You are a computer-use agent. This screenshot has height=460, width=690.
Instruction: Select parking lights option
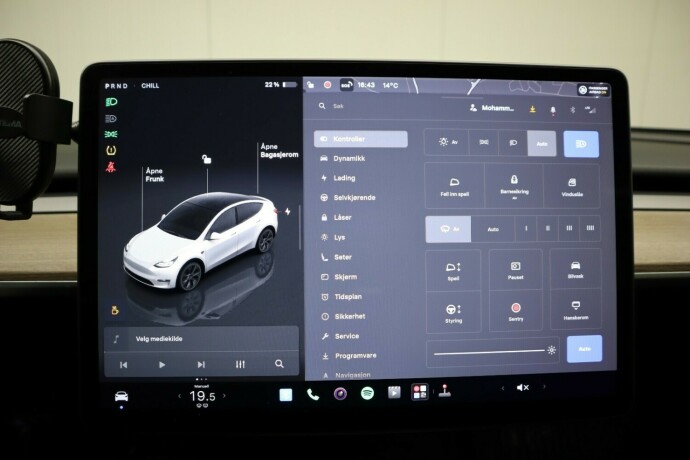[x=484, y=142]
